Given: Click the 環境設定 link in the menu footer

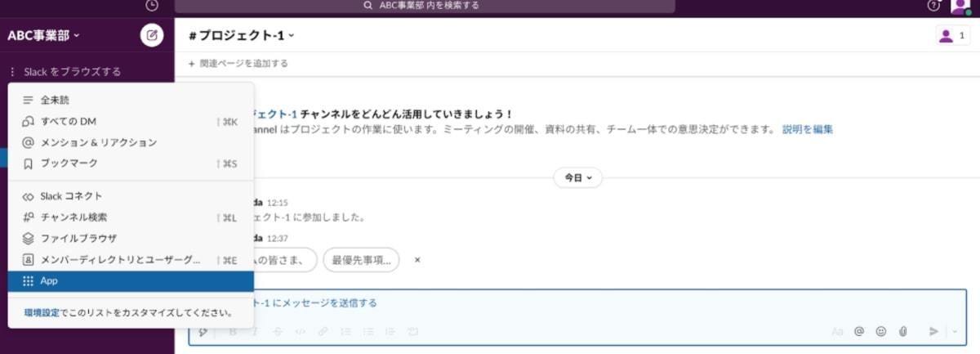Looking at the screenshot, I should [42, 312].
